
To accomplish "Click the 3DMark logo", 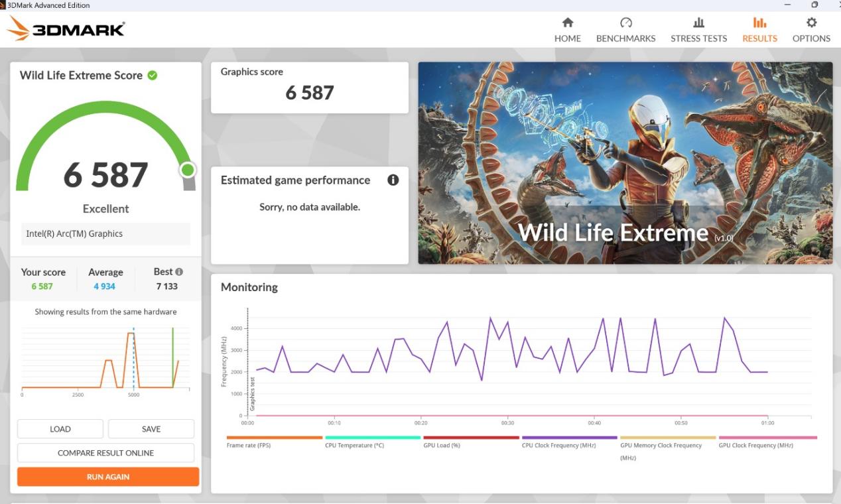I will [x=66, y=29].
